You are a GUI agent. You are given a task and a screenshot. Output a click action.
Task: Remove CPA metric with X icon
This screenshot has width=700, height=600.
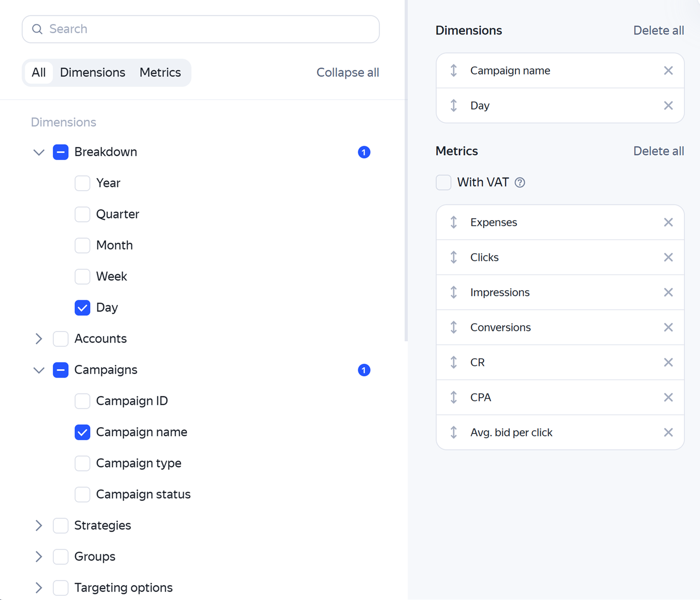(668, 397)
